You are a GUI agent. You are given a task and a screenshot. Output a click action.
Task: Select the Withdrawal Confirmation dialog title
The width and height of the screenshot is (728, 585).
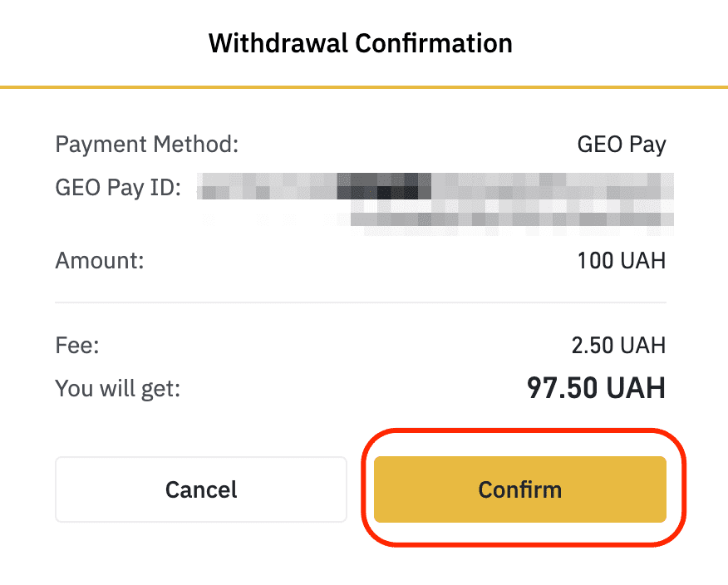(360, 42)
